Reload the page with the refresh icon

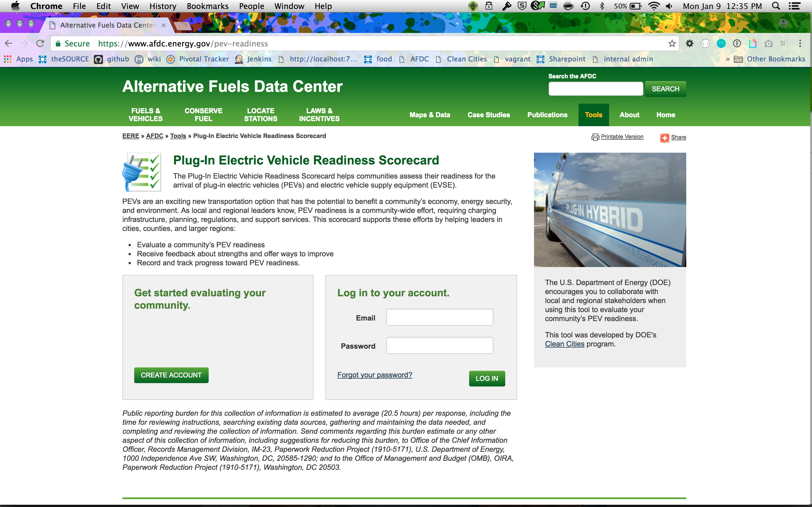(40, 44)
